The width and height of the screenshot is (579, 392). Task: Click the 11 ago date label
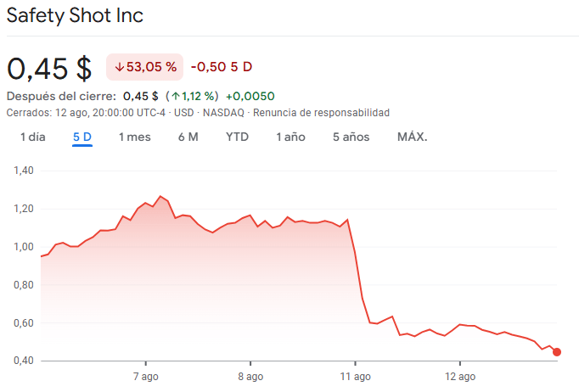pyautogui.click(x=355, y=376)
